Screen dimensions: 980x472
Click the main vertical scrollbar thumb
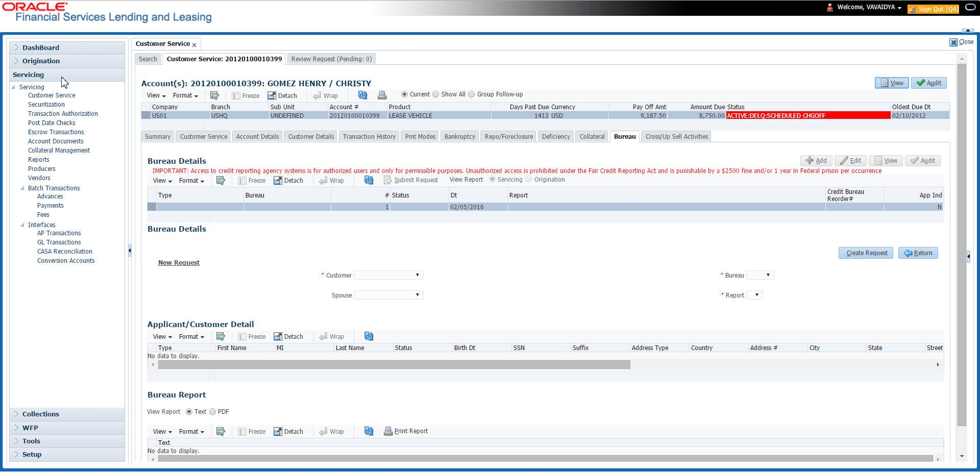click(962, 245)
